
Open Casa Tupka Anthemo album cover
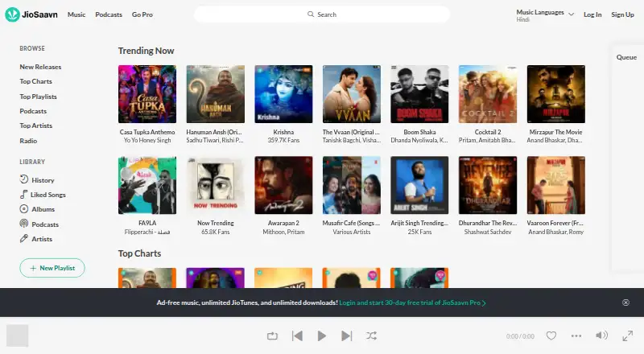pyautogui.click(x=147, y=94)
